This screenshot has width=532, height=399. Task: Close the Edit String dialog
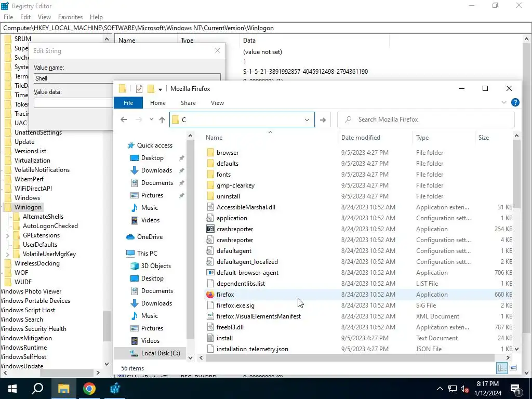218,50
